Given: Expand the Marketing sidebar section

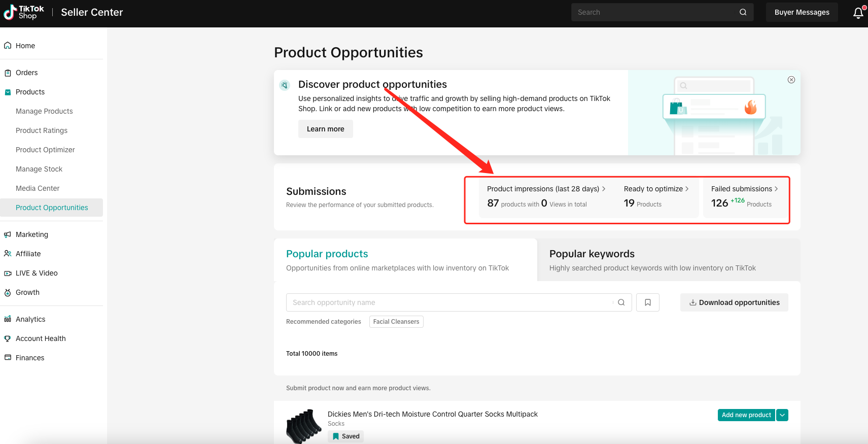Looking at the screenshot, I should (31, 234).
